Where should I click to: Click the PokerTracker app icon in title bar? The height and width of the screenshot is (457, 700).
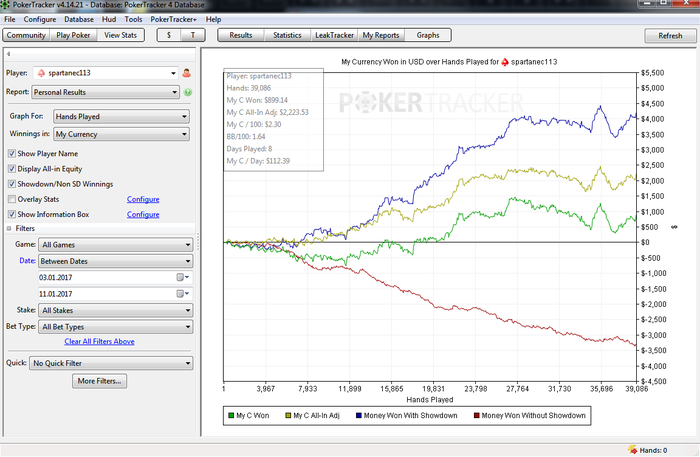coord(5,5)
